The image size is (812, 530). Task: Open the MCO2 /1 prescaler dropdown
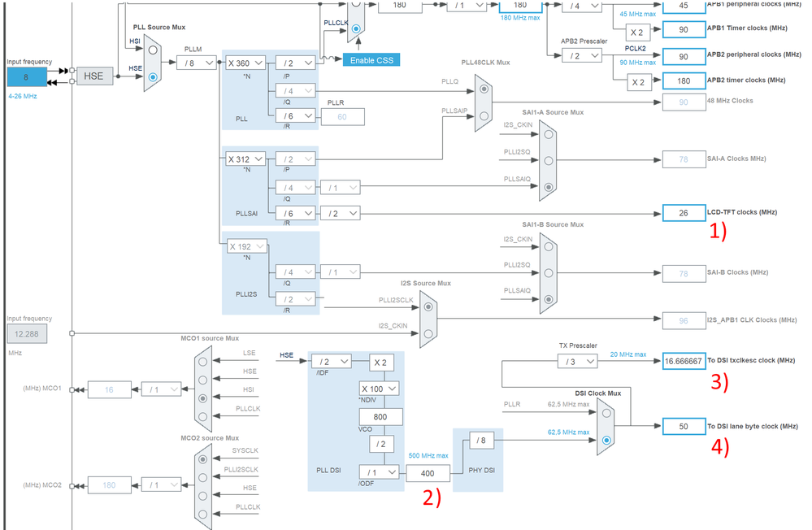click(161, 485)
